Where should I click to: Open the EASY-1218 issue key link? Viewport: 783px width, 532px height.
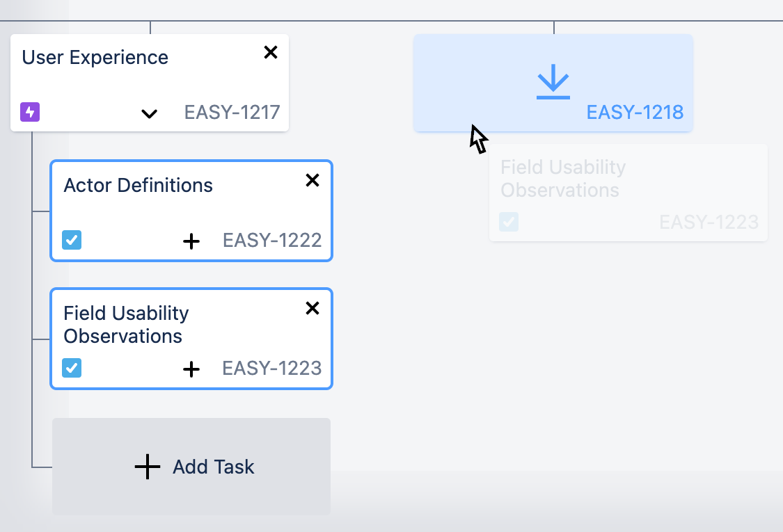point(635,112)
